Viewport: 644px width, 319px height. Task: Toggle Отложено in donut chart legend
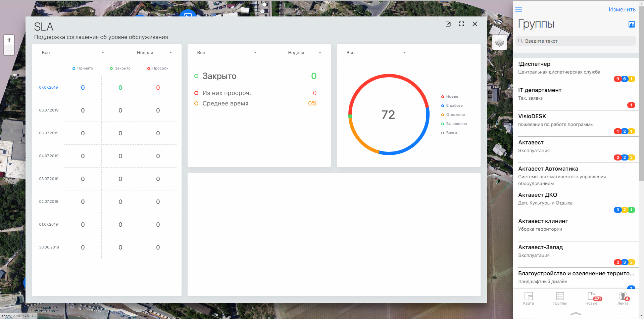pos(453,115)
